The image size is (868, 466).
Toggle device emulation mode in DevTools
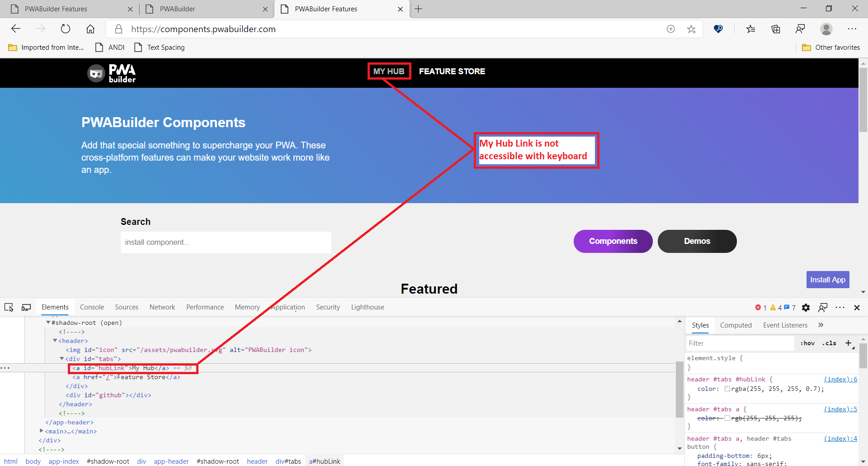pyautogui.click(x=26, y=307)
